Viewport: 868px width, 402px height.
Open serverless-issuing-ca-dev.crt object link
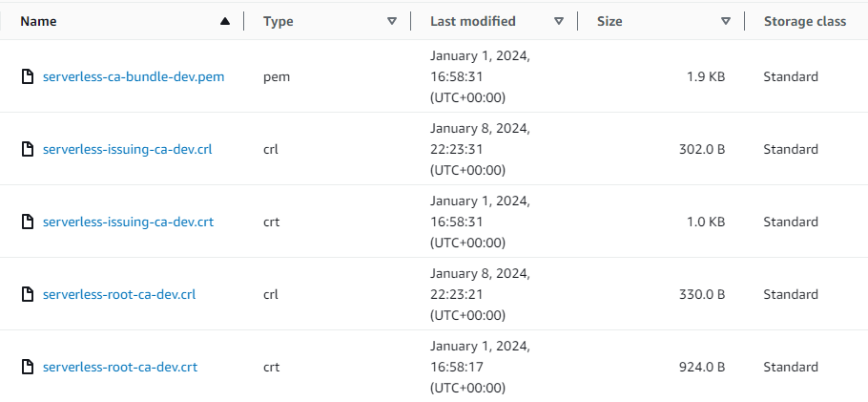tap(128, 222)
